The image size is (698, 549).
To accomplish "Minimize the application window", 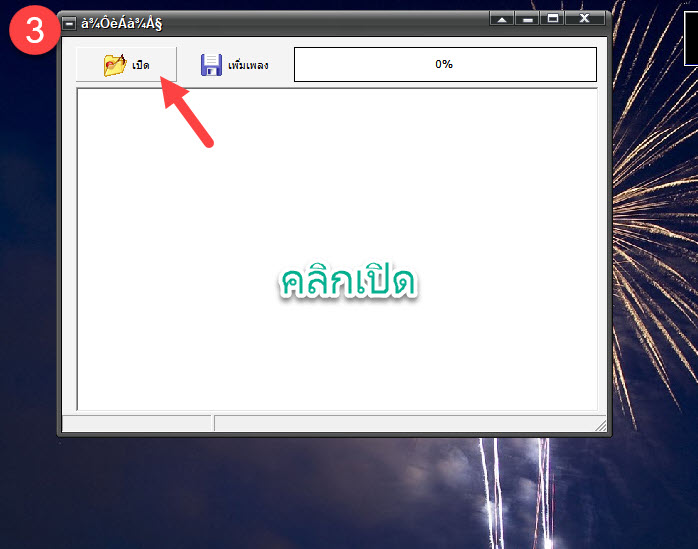I will click(x=527, y=18).
